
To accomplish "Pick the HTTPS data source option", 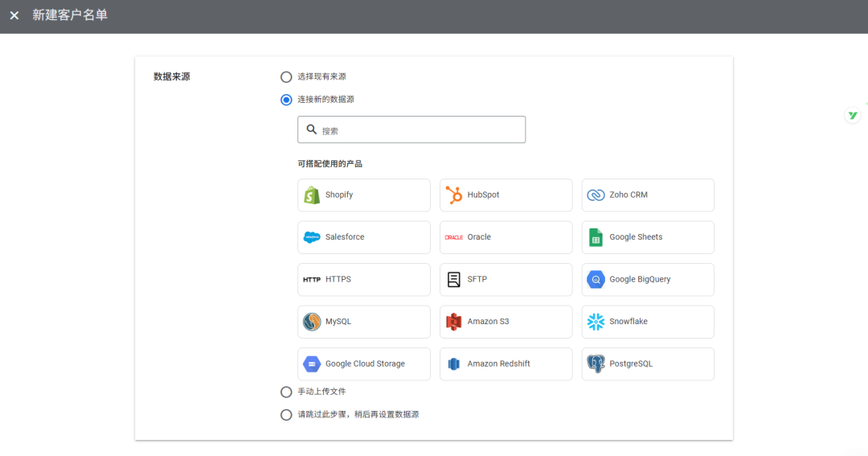I will coord(363,280).
